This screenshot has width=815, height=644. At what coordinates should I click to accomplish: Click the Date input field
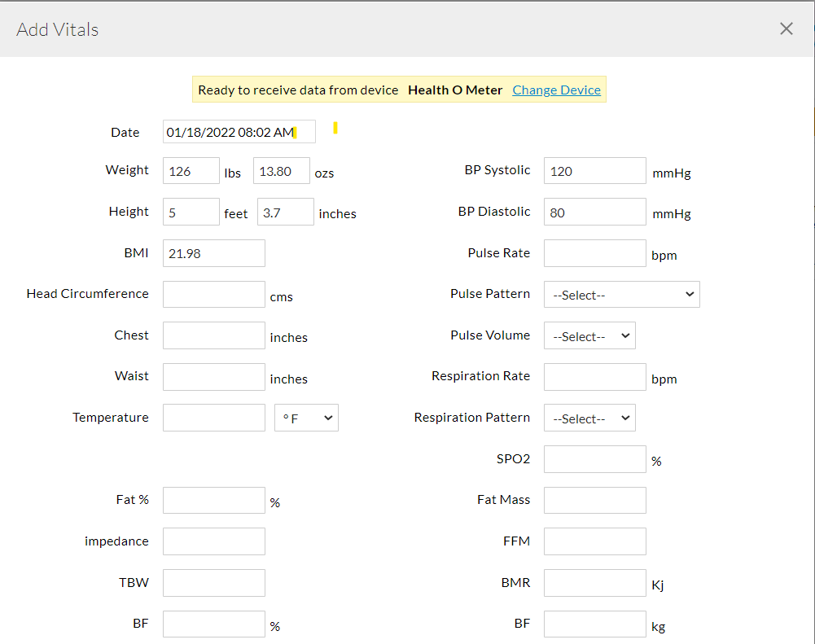(239, 132)
